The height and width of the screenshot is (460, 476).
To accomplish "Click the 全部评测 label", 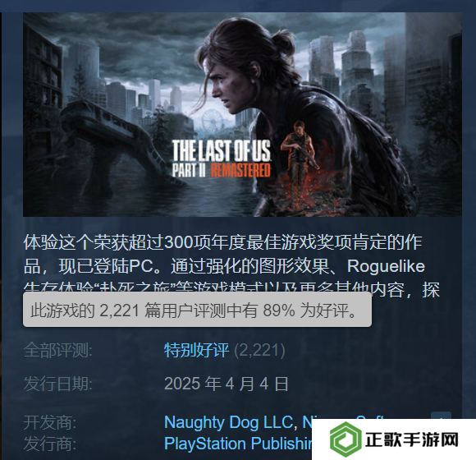I will coord(58,350).
